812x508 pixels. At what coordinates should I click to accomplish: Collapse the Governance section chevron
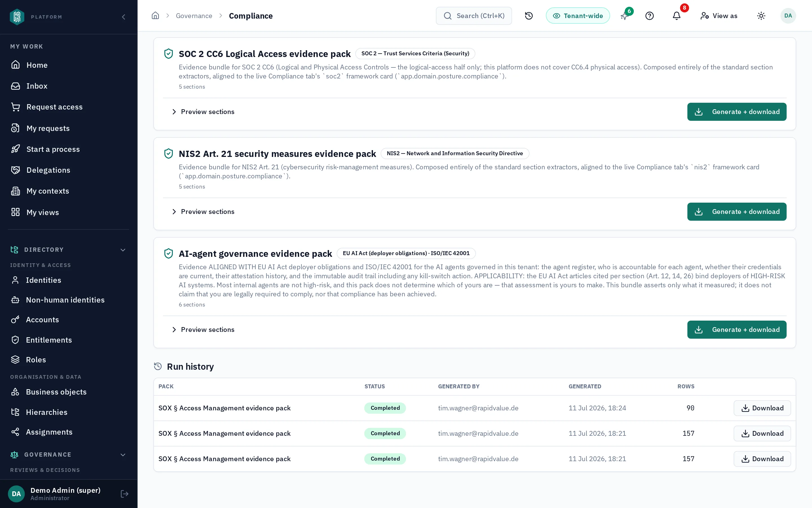[123, 455]
